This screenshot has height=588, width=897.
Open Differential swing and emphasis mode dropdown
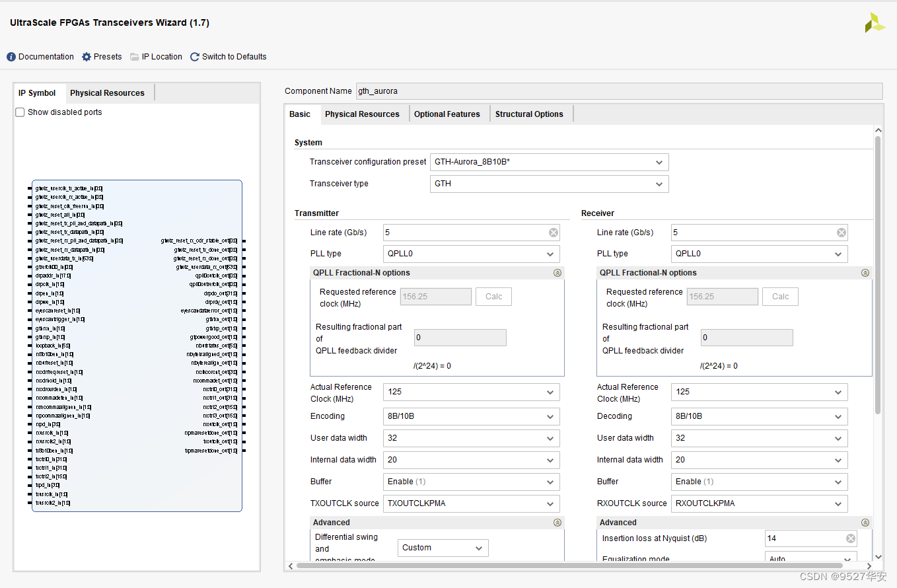tap(443, 548)
